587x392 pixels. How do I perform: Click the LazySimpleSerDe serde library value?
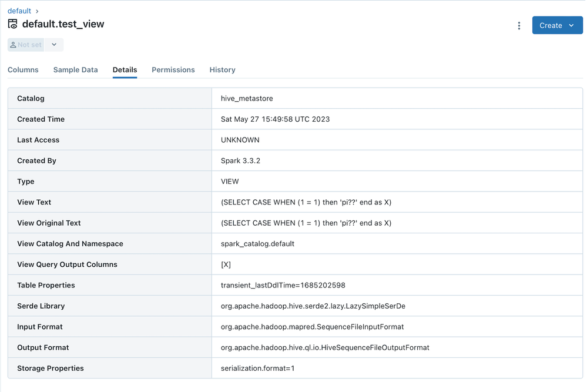tap(313, 306)
